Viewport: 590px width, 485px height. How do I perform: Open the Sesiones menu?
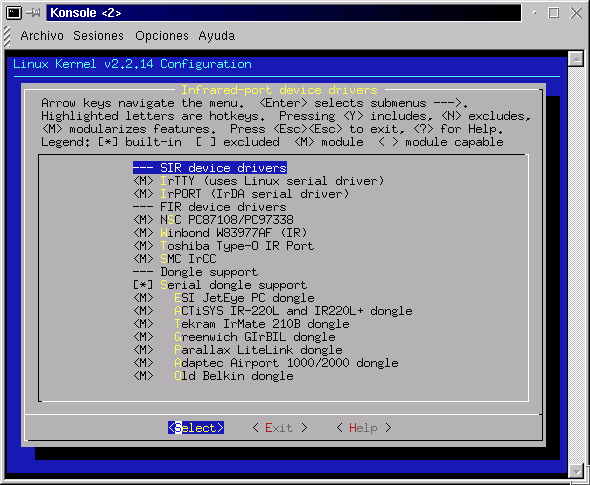(x=98, y=36)
